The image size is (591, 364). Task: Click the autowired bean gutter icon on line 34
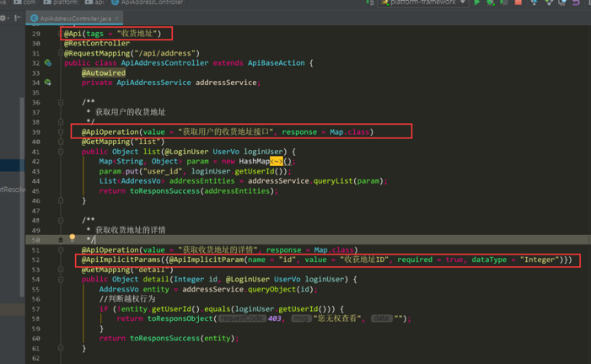point(48,82)
